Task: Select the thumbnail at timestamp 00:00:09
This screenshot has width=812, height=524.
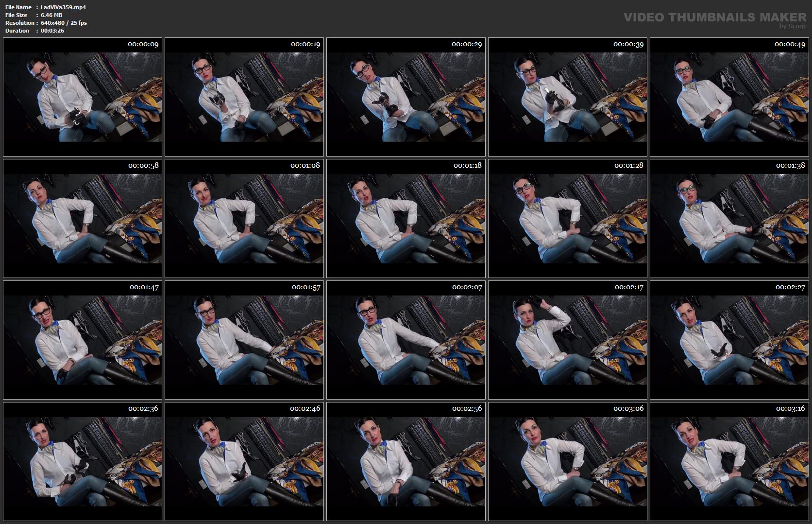Action: [83, 97]
